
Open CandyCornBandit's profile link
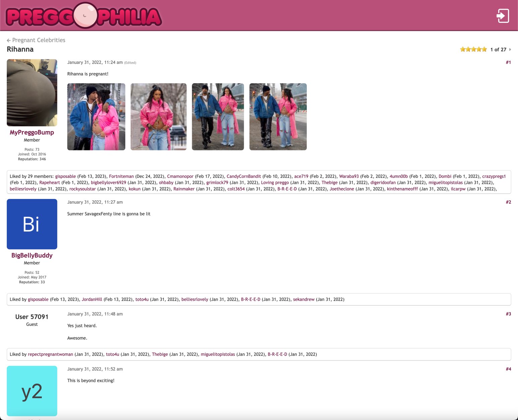click(244, 176)
